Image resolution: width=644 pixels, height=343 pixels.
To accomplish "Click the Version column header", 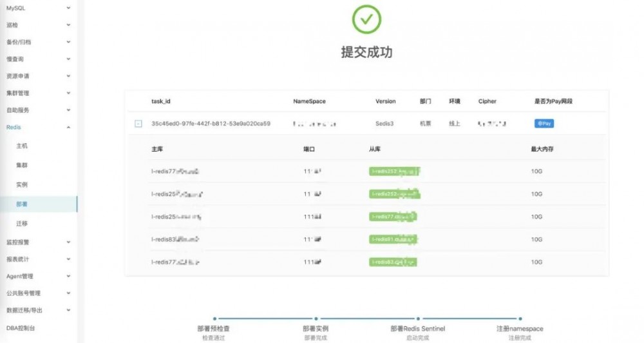I will [385, 101].
